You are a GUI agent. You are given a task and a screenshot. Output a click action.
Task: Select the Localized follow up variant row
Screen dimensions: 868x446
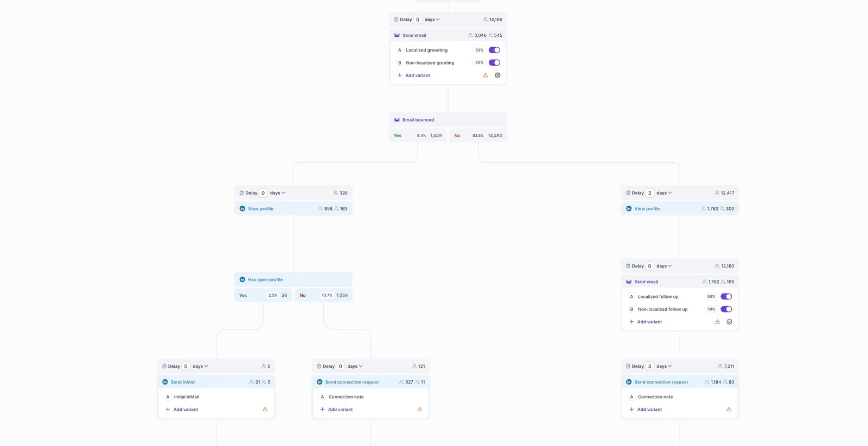pos(680,296)
